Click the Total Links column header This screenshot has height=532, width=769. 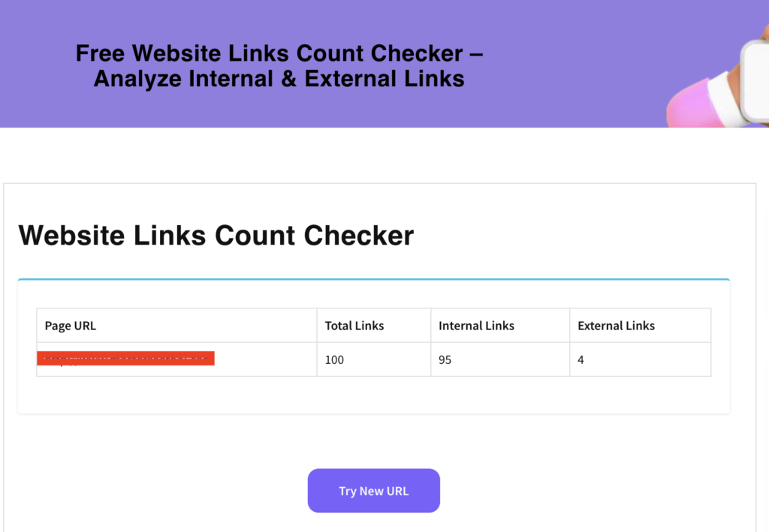354,325
